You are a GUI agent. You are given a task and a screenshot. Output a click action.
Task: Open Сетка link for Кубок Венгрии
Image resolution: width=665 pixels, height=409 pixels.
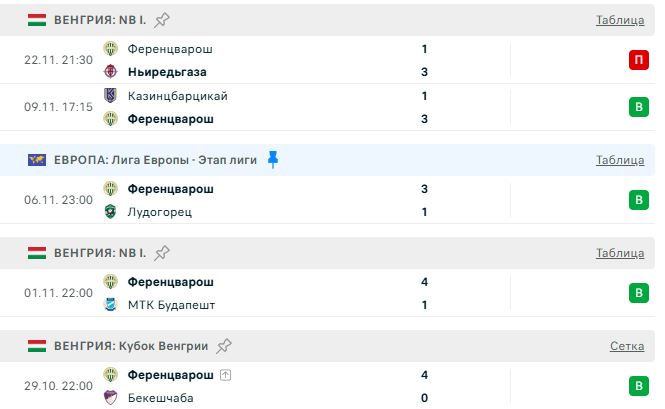pyautogui.click(x=627, y=346)
